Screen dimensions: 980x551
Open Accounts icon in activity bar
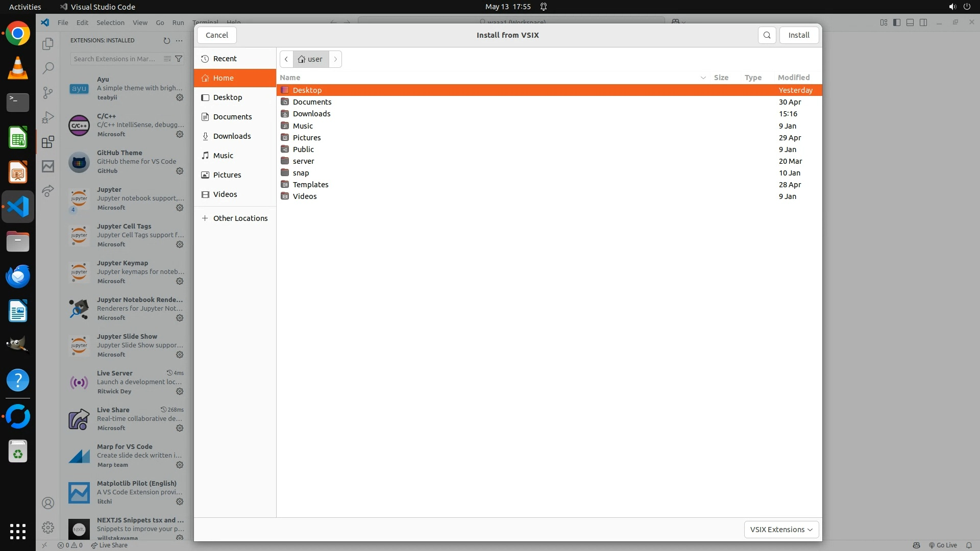pyautogui.click(x=48, y=503)
